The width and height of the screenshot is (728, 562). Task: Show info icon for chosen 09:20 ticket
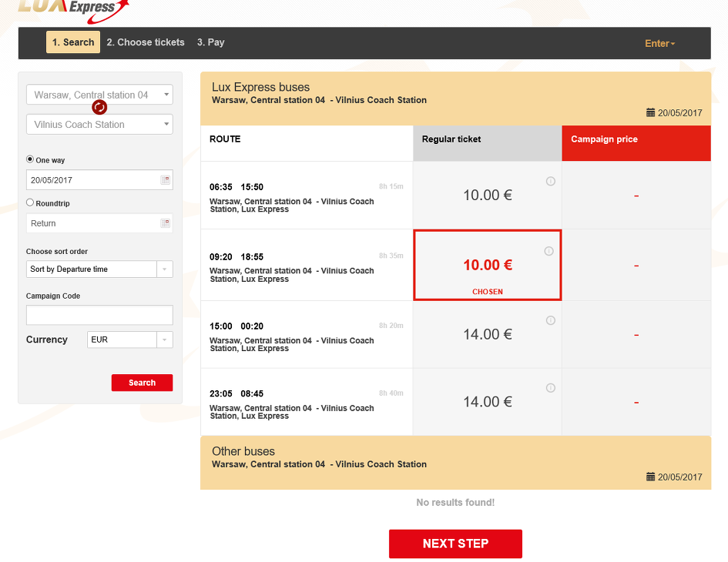pos(549,251)
